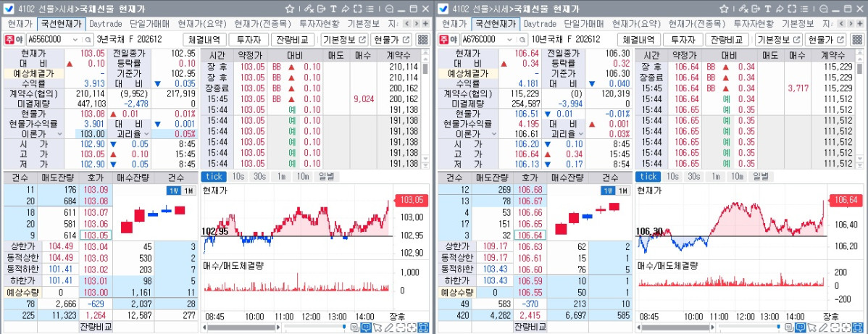Open font size T icon in right window
The image size is (868, 334).
pyautogui.click(x=767, y=9)
